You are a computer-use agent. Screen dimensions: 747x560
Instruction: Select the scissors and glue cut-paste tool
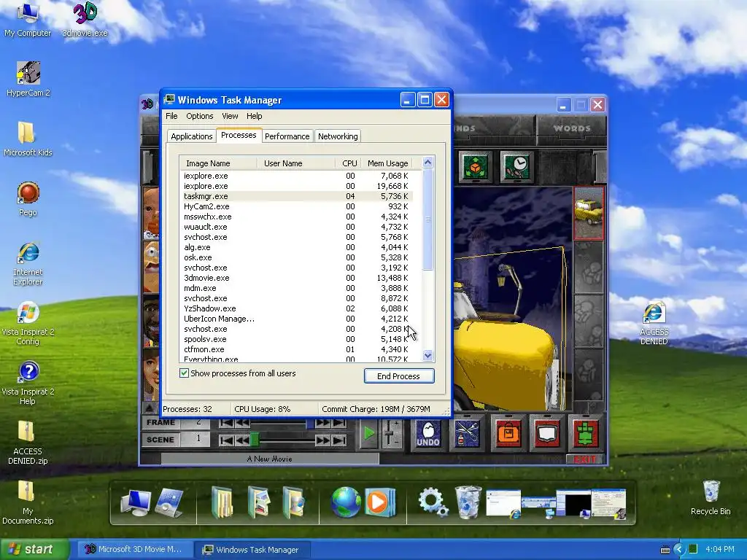468,434
